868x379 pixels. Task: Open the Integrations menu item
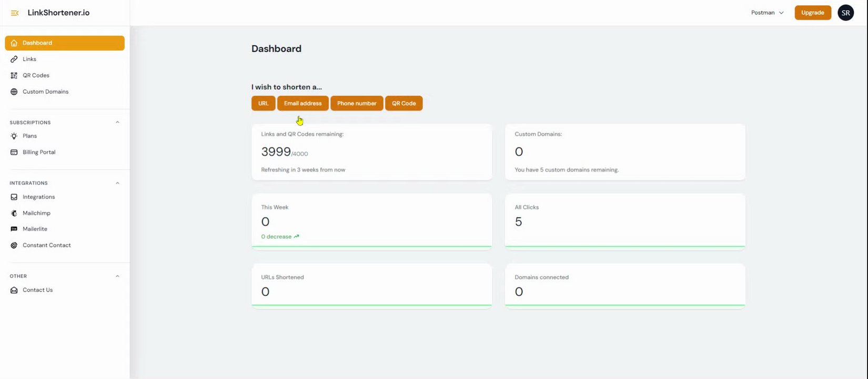[x=38, y=197]
